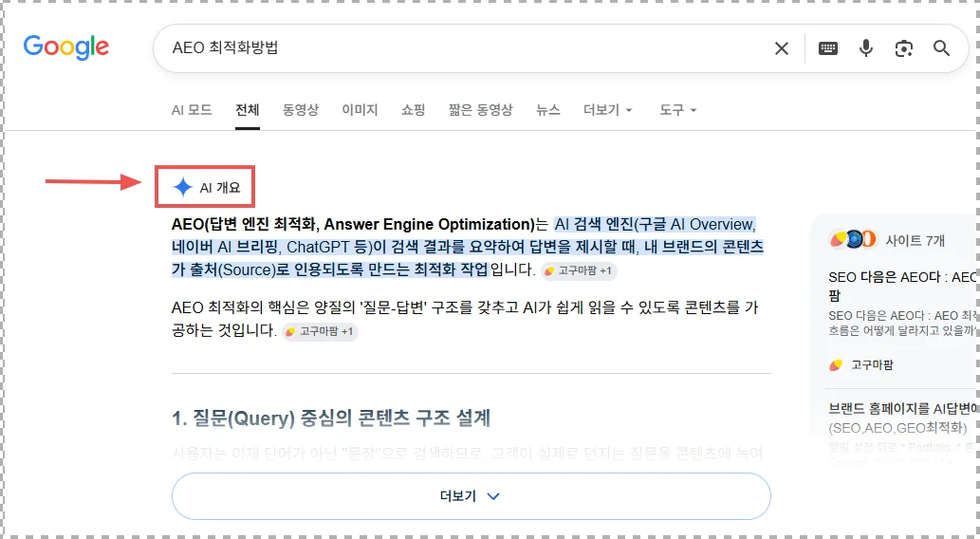980x539 pixels.
Task: Switch to the 뉴스 tab
Action: pos(548,110)
